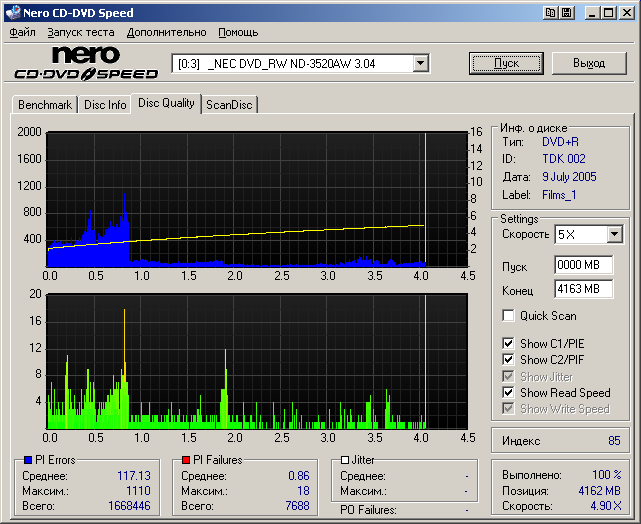Click the Nero CD-DVD Speed logo

[x=86, y=63]
